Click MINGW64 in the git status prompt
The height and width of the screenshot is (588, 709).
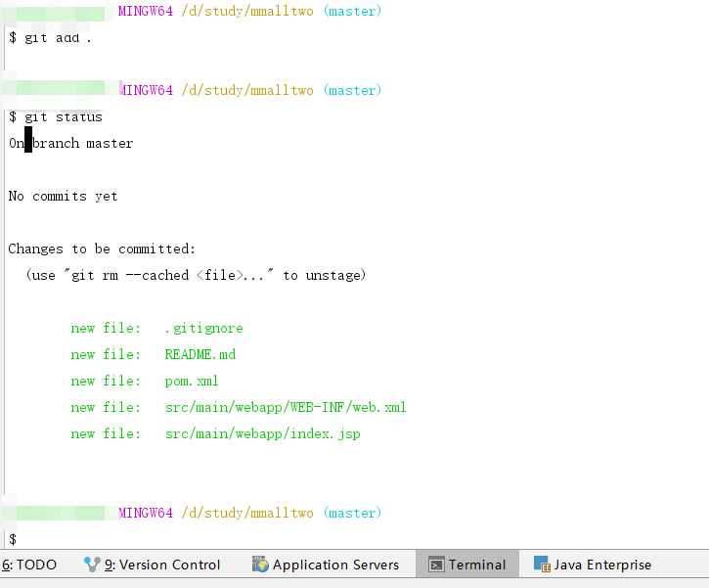[x=146, y=90]
